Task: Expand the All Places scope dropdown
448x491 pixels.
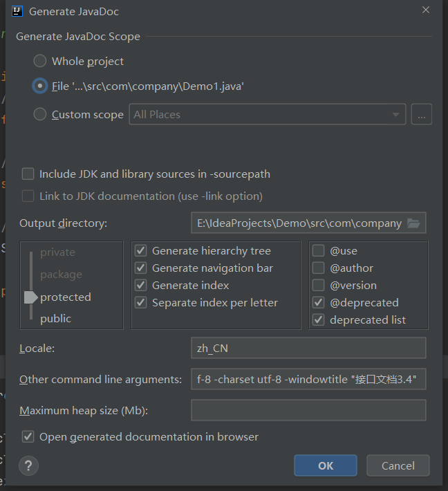Action: (268, 114)
